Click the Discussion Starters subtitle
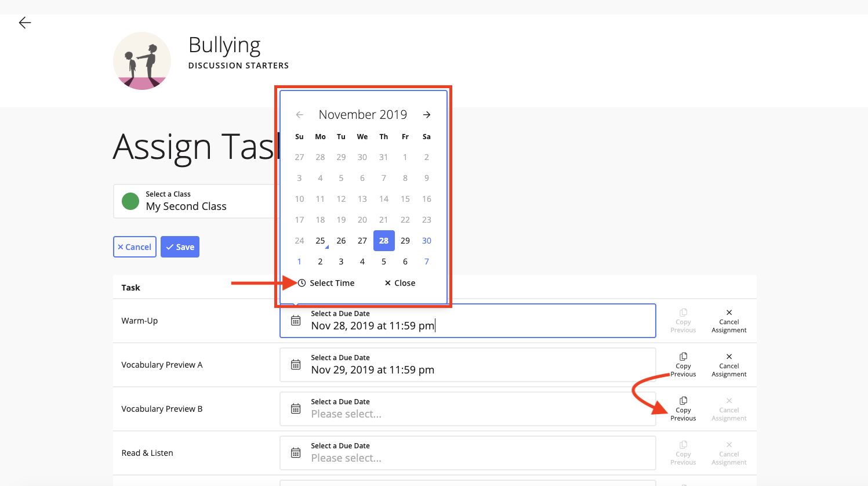 coord(238,66)
